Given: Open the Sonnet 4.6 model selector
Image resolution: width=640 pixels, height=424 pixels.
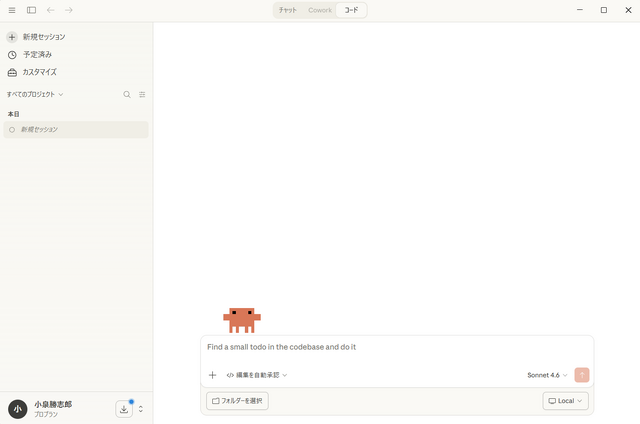Looking at the screenshot, I should point(547,375).
